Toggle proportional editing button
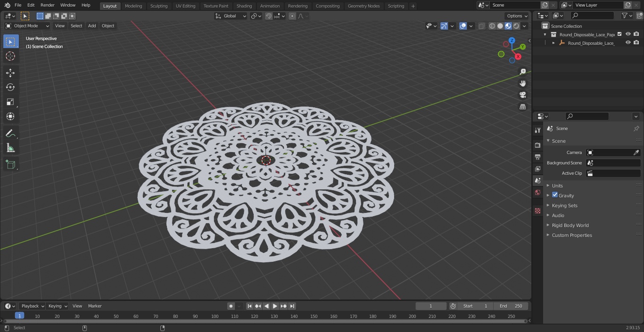The width and height of the screenshot is (644, 332). [292, 16]
